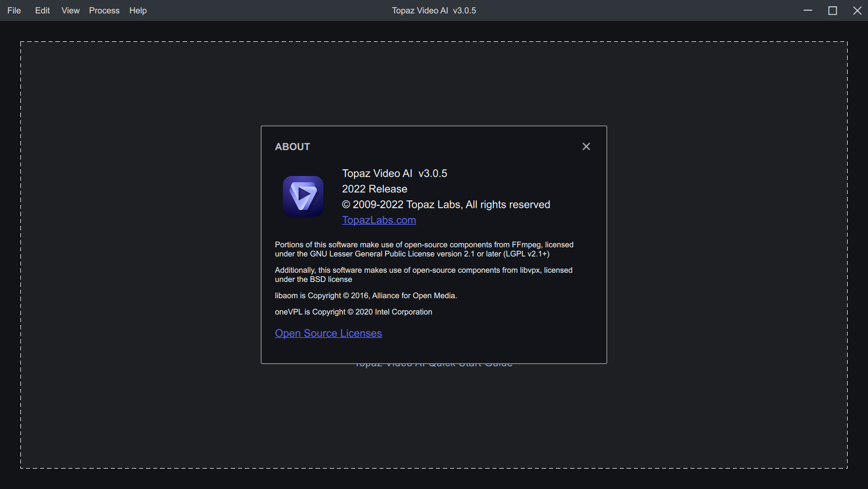Screen dimensions: 868x489
Task: Click the oneVPL Intel copyright line
Action: (353, 312)
